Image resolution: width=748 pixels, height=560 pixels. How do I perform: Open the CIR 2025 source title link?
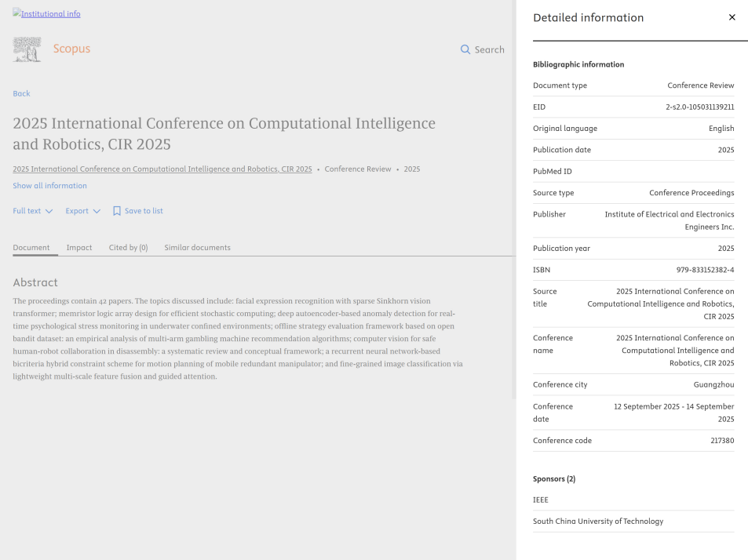pos(162,169)
